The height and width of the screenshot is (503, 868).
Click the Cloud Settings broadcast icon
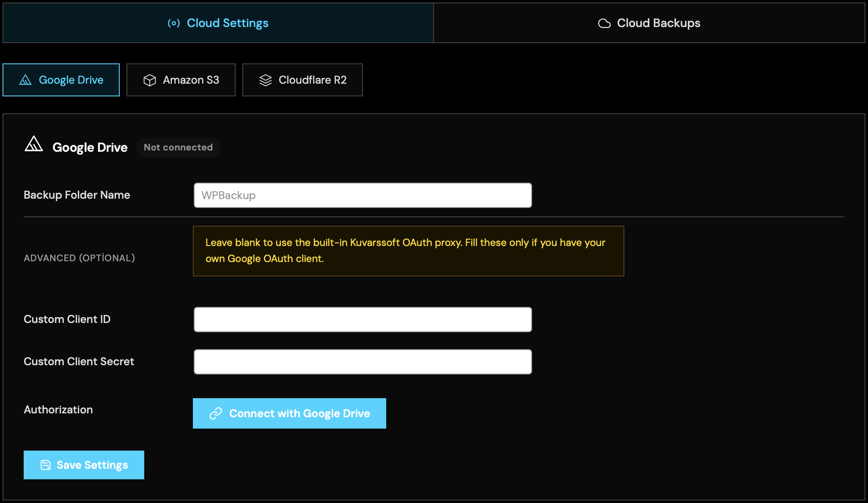pyautogui.click(x=174, y=23)
